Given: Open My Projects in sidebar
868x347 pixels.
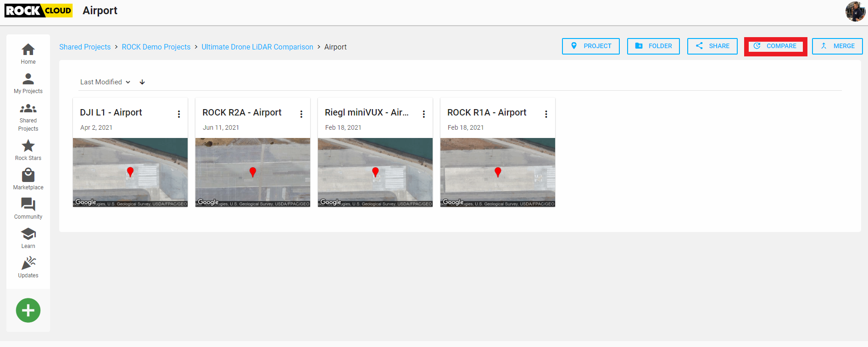Looking at the screenshot, I should point(28,83).
